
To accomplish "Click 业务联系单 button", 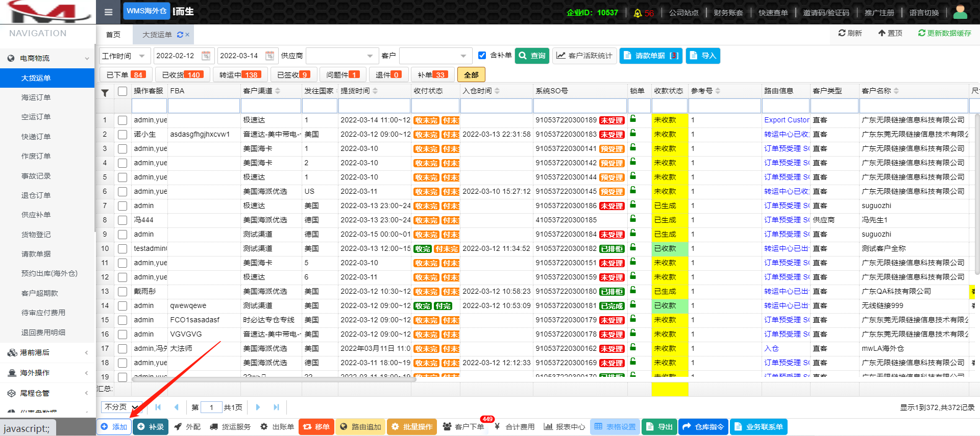I will click(758, 427).
